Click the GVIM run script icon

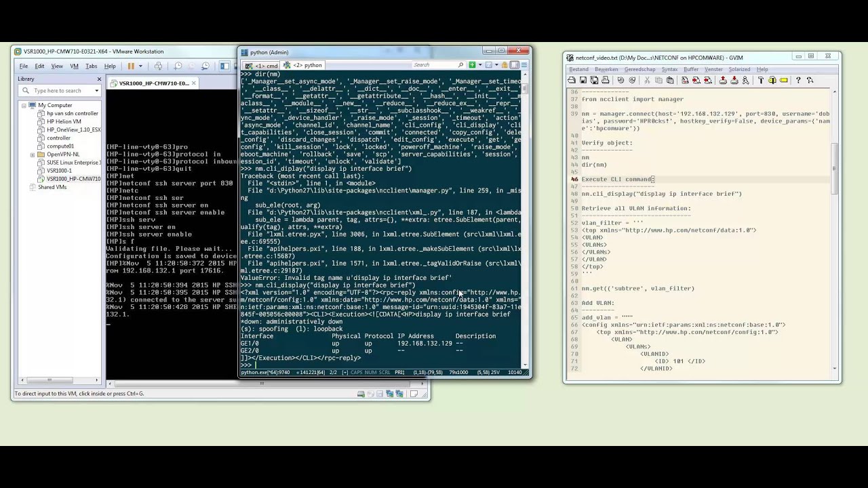[745, 80]
